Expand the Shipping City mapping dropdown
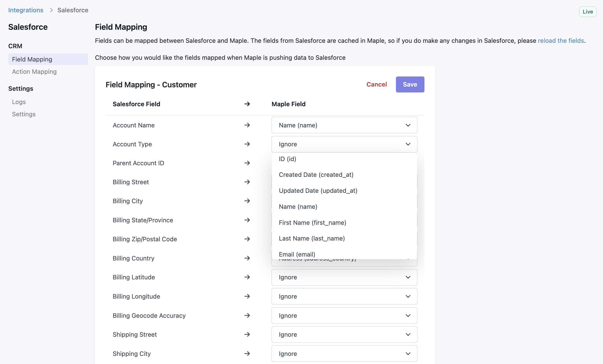 [344, 354]
